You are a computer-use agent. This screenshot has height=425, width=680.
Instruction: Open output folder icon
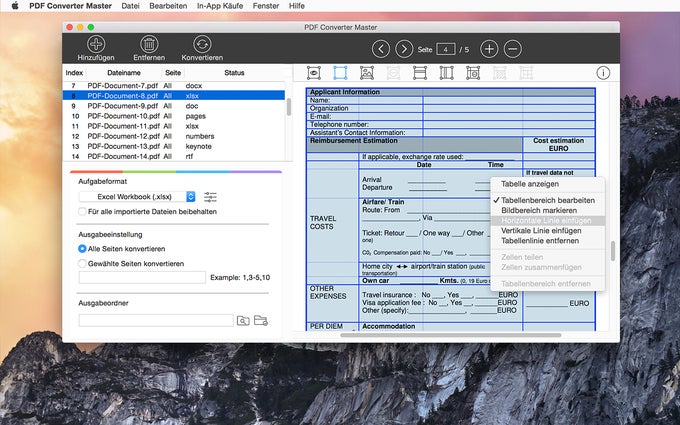[261, 320]
